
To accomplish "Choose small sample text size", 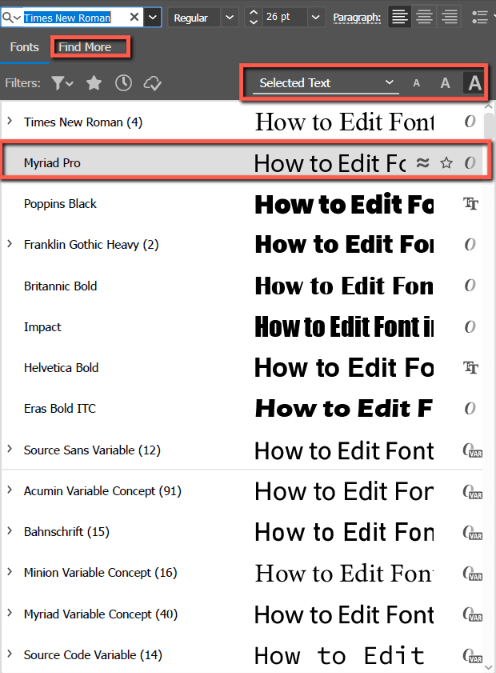I will click(416, 83).
